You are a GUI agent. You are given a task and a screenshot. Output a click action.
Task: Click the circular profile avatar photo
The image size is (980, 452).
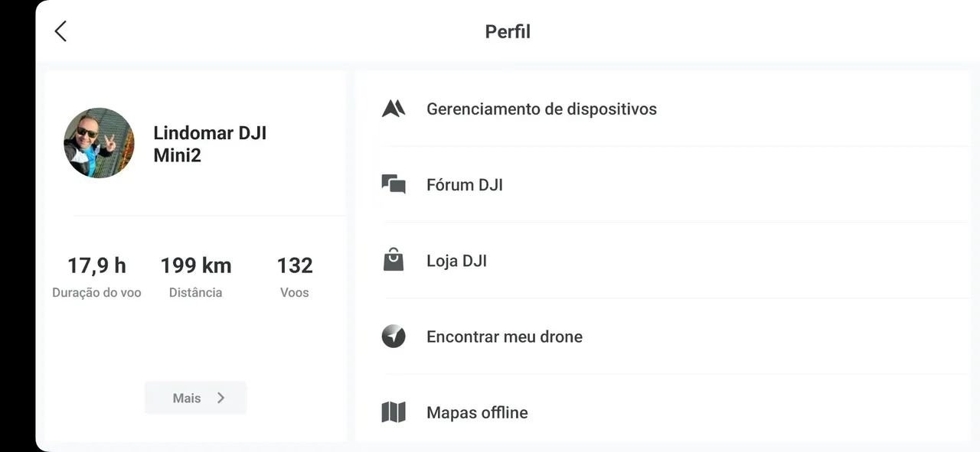[99, 143]
